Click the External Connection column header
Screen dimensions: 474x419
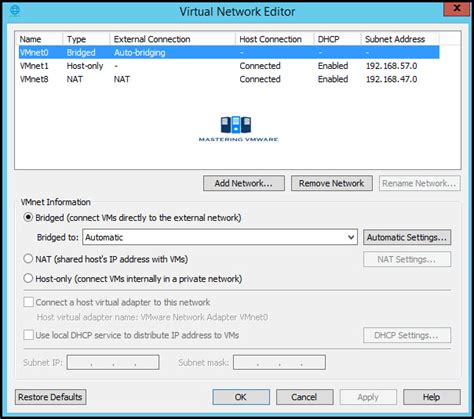172,39
